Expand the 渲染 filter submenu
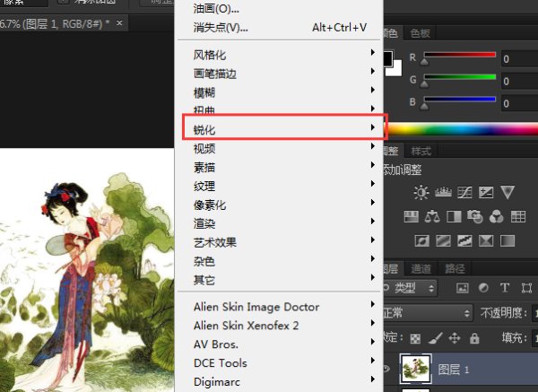538x392 pixels. 279,223
